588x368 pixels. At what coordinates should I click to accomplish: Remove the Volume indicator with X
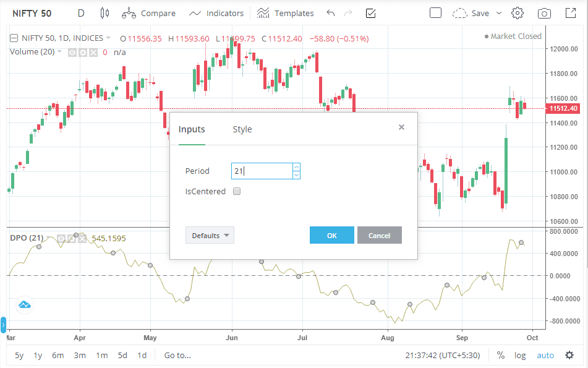click(x=93, y=53)
